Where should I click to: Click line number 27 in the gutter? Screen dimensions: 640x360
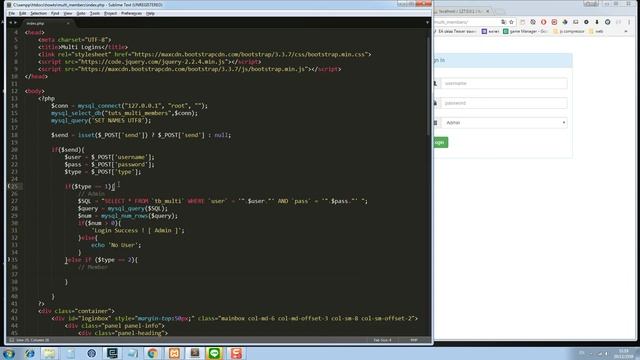14,201
